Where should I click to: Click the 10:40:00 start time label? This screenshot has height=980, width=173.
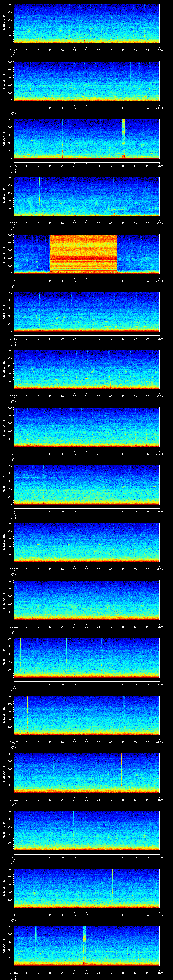[13, 684]
